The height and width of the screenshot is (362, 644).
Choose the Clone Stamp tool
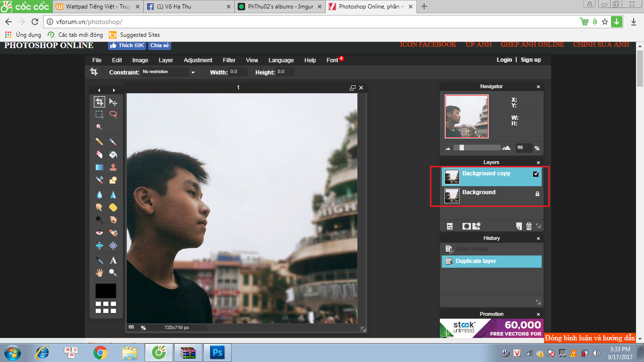click(x=113, y=167)
